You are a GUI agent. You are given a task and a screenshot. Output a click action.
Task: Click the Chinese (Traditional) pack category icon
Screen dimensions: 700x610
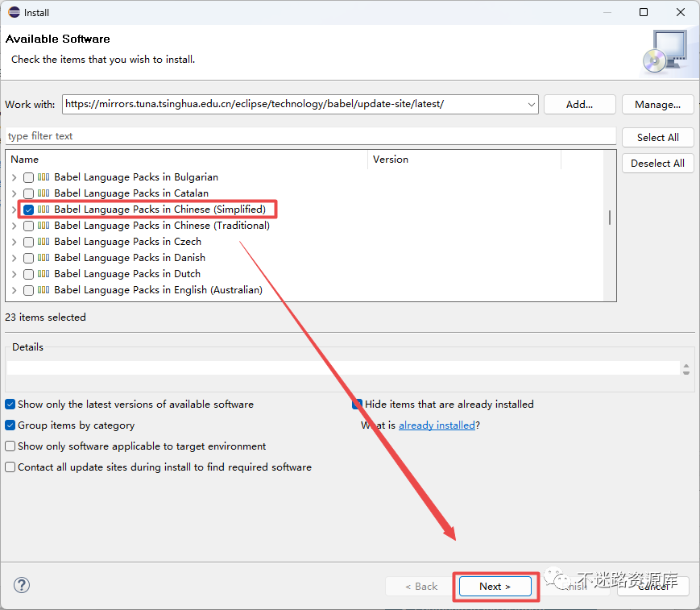pos(43,225)
